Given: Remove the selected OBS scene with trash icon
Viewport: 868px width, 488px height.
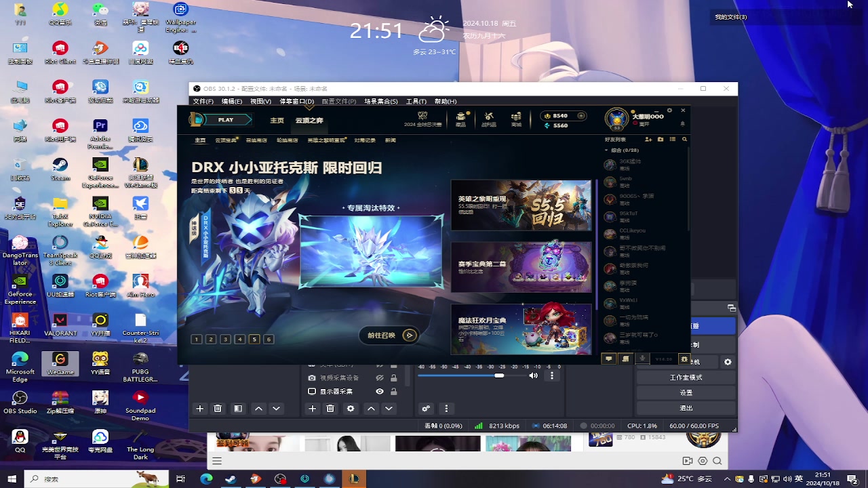Looking at the screenshot, I should 218,409.
